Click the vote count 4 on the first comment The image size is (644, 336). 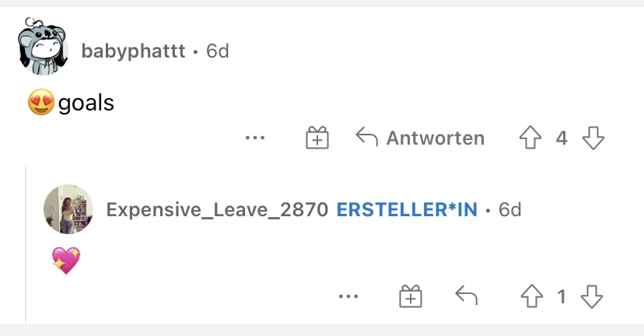(x=562, y=138)
